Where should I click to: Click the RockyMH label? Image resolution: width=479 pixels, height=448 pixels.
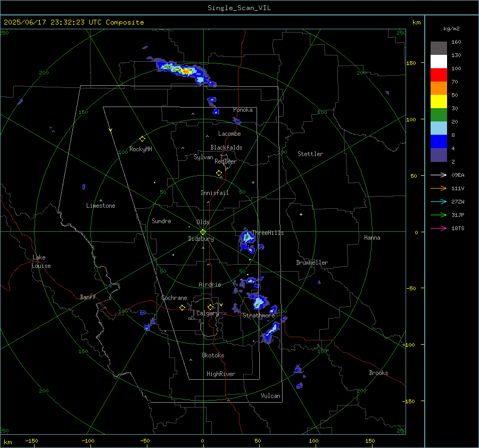[x=141, y=149]
